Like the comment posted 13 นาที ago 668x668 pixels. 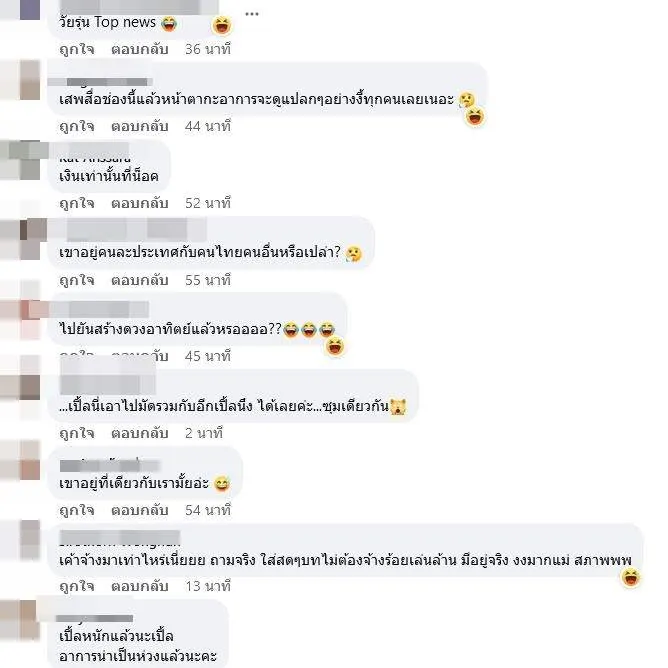(77, 587)
